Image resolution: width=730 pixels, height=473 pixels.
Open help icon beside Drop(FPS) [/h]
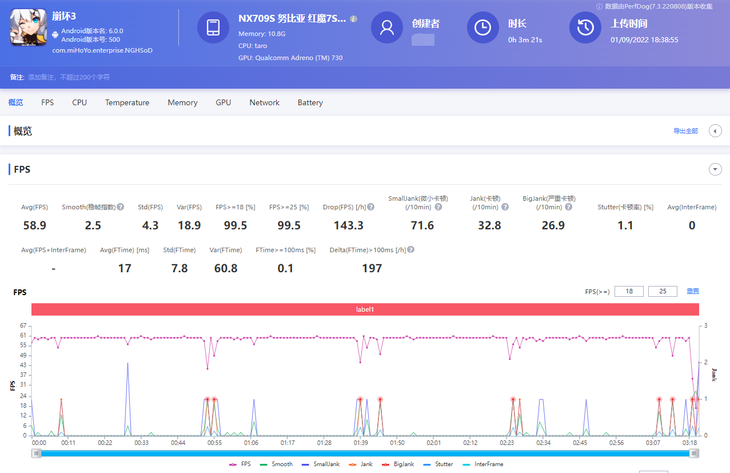371,207
